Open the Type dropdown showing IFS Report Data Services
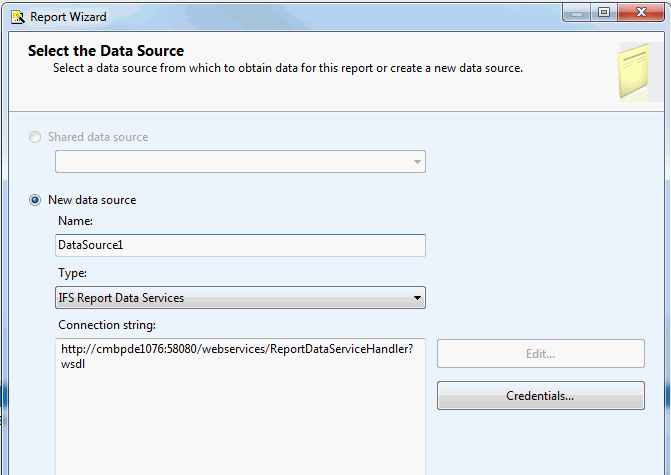This screenshot has width=671, height=475. pos(240,298)
